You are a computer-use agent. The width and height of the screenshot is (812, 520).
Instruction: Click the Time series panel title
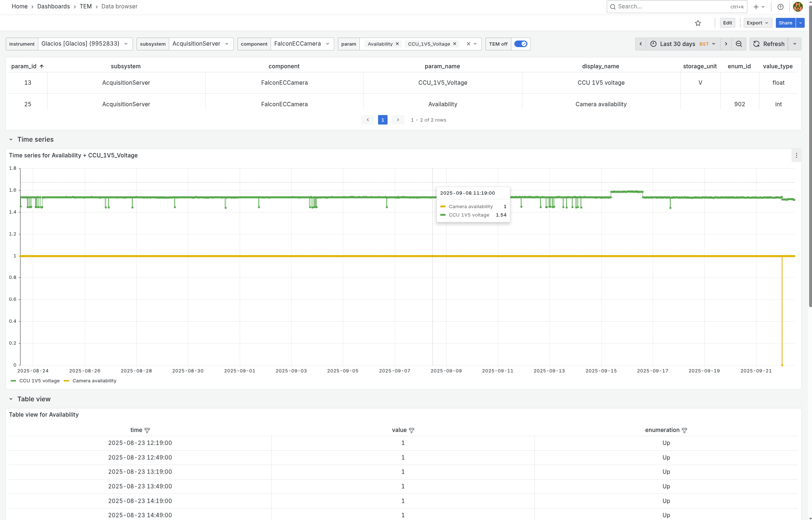[73, 155]
